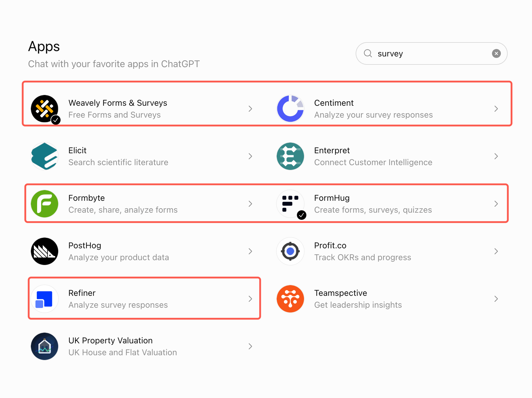Click the FormHug row chevron

[x=496, y=204]
